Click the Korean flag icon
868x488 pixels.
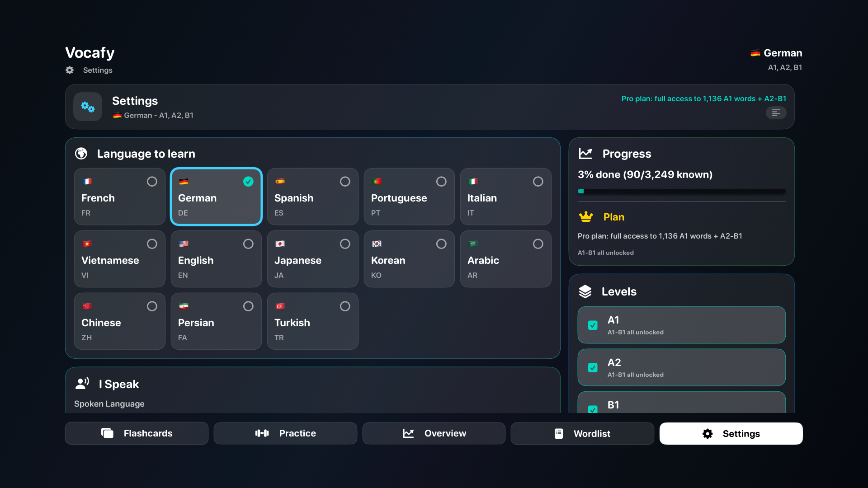377,244
